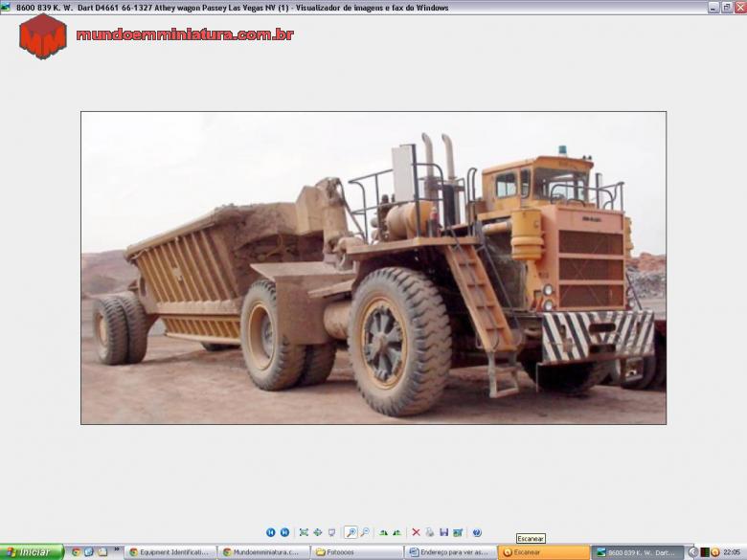This screenshot has width=747, height=560.
Task: Rotate the image counterclockwise
Action: 396,532
